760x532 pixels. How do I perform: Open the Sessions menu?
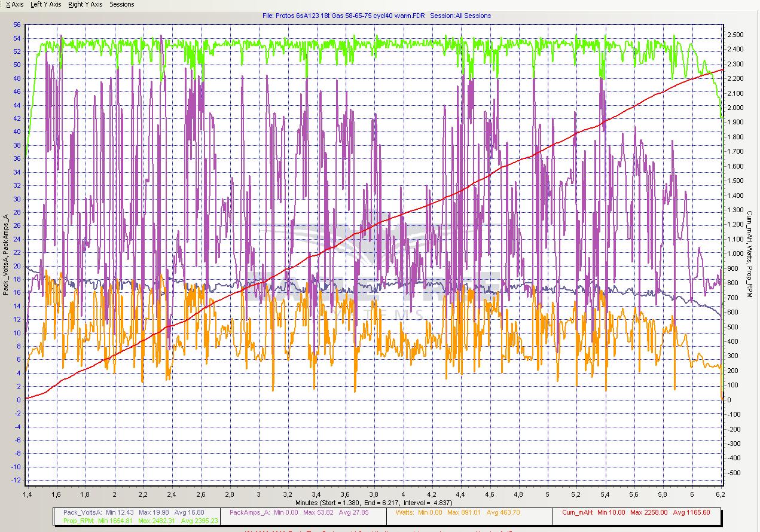click(x=122, y=4)
